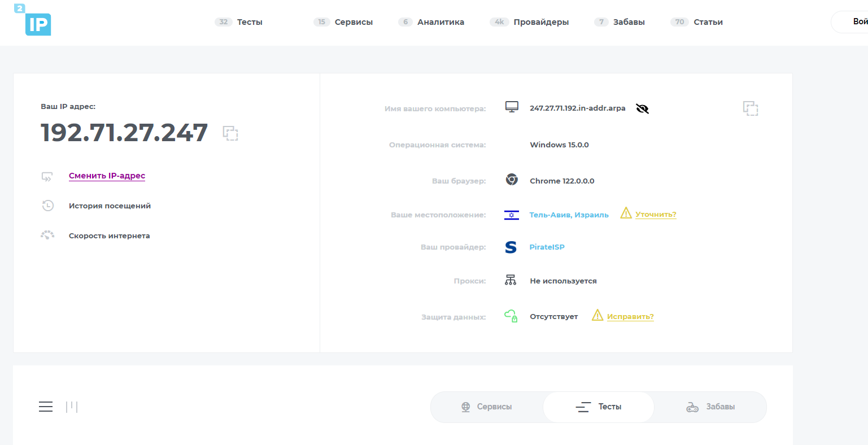Click the Исправить? data protection link
This screenshot has width=868, height=445.
(630, 317)
